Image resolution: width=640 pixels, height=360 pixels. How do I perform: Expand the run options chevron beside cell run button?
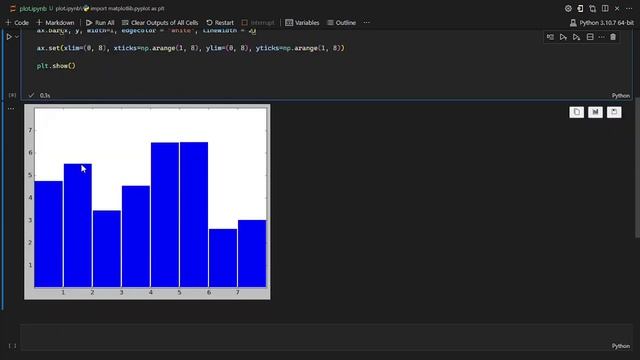(x=17, y=37)
